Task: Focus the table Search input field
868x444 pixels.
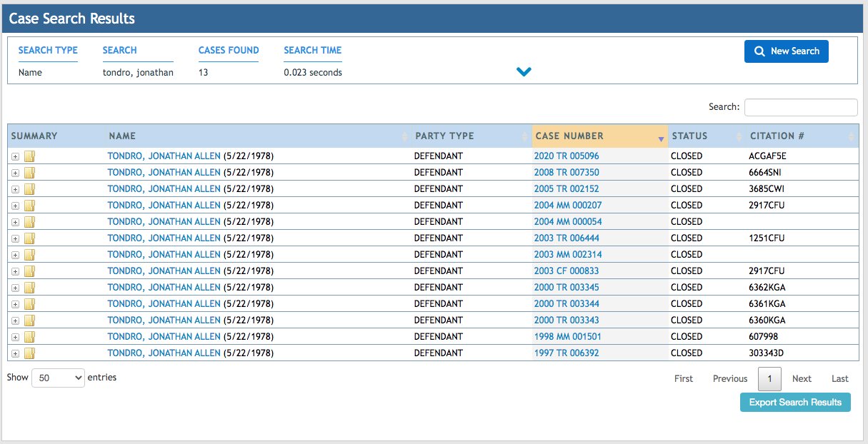Action: tap(801, 107)
